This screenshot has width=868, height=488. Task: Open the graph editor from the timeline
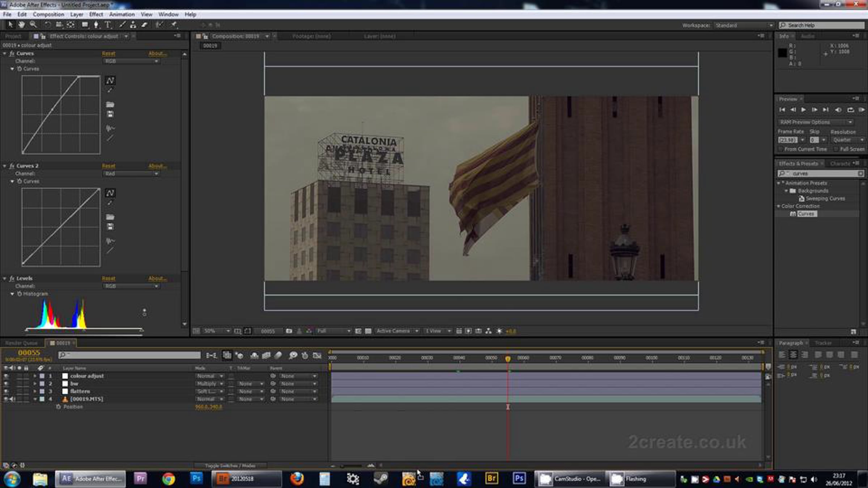[x=317, y=356]
